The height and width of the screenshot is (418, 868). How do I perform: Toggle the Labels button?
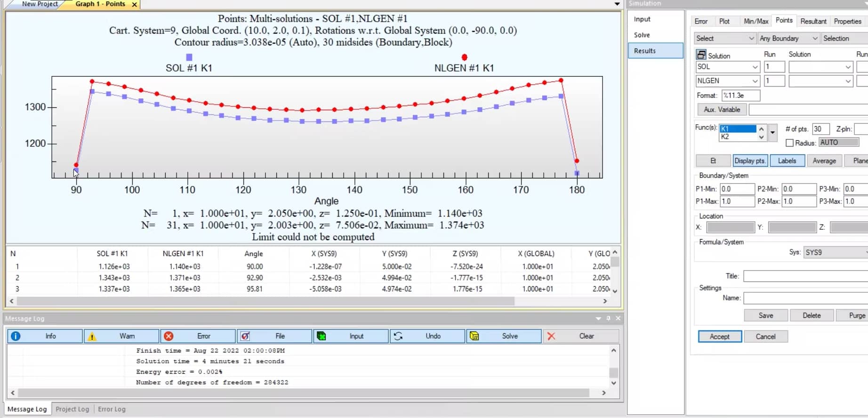point(787,161)
